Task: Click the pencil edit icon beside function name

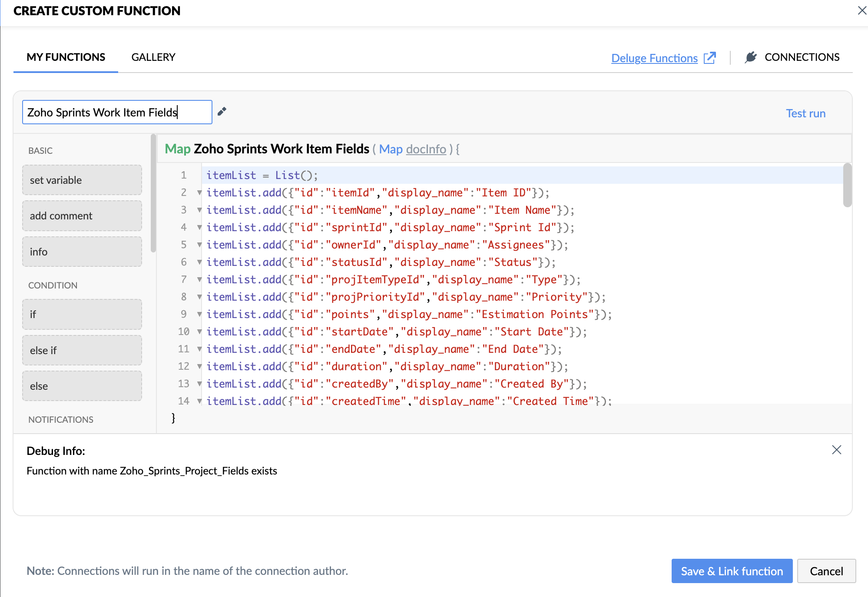Action: pyautogui.click(x=222, y=112)
